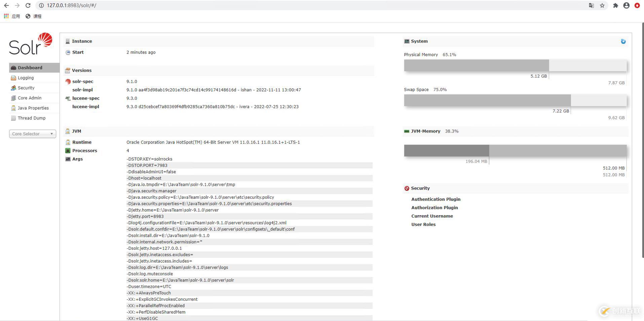
Task: Click the Dashboard gauge icon
Action: tap(13, 68)
